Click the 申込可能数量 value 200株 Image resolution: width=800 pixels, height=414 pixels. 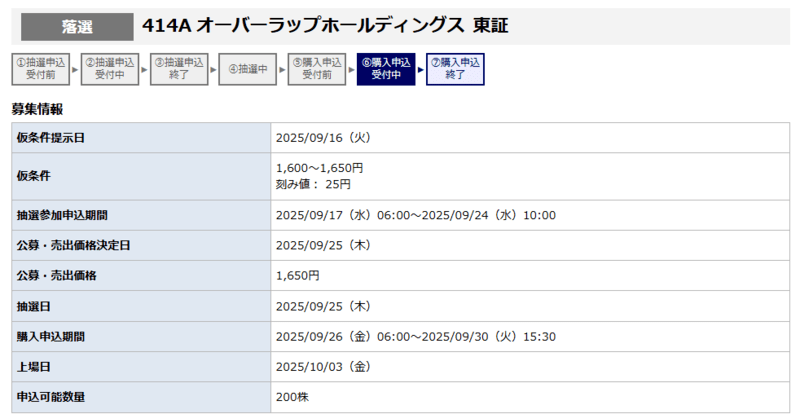point(292,397)
